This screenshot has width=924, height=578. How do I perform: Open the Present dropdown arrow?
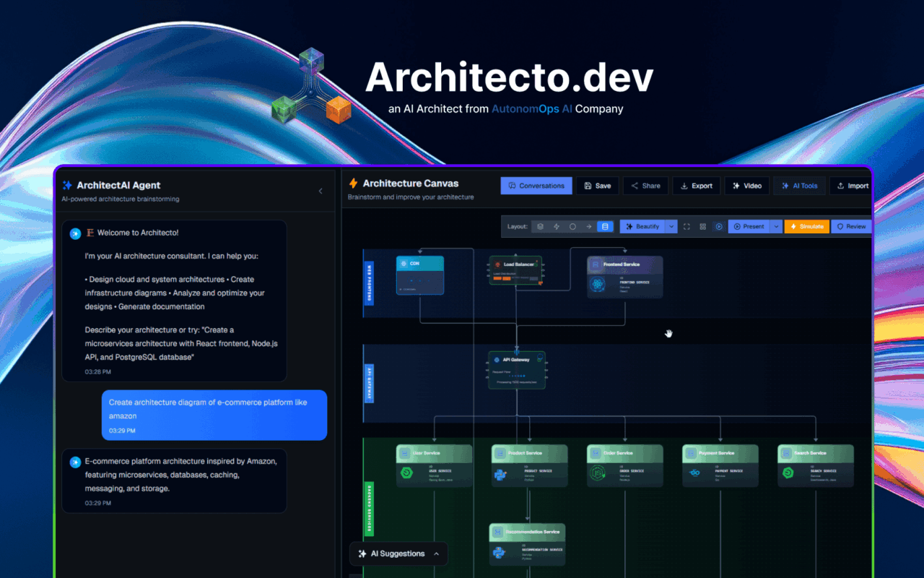[x=776, y=226]
